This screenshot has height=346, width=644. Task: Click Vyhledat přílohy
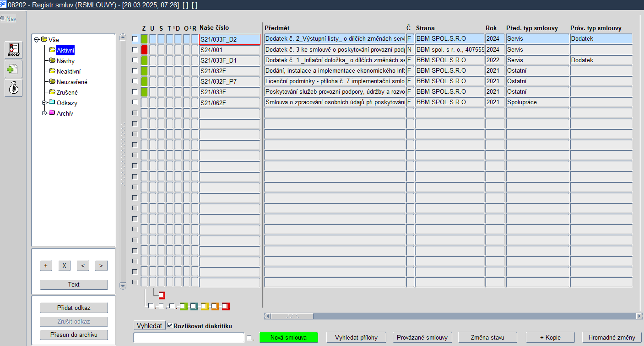(356, 337)
